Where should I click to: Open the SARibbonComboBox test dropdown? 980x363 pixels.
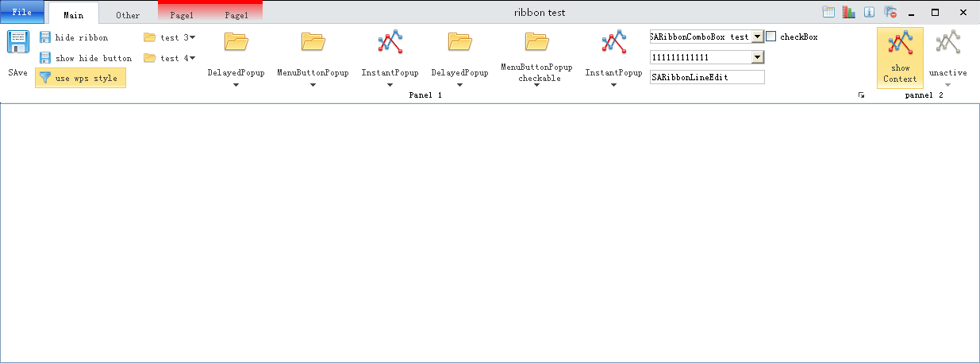pos(757,37)
